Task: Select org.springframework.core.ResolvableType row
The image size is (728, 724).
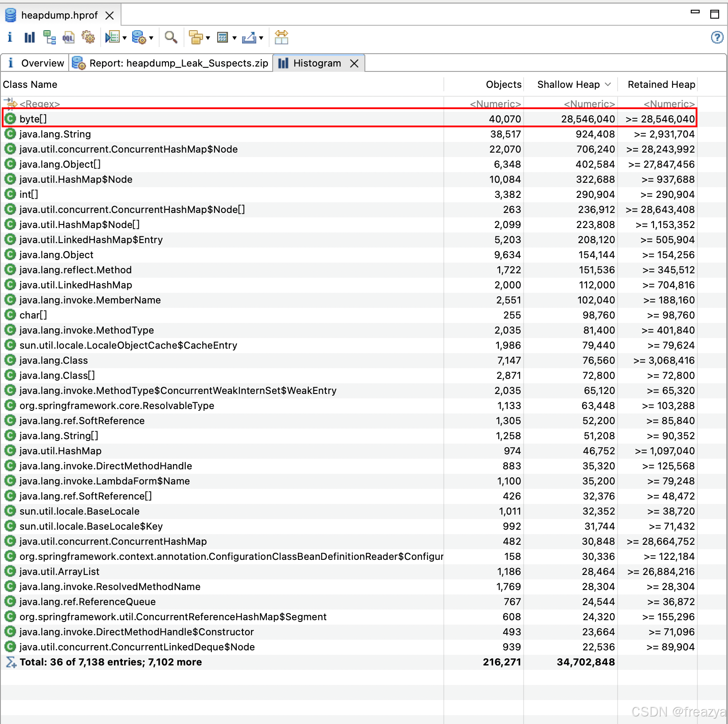Action: coord(349,405)
